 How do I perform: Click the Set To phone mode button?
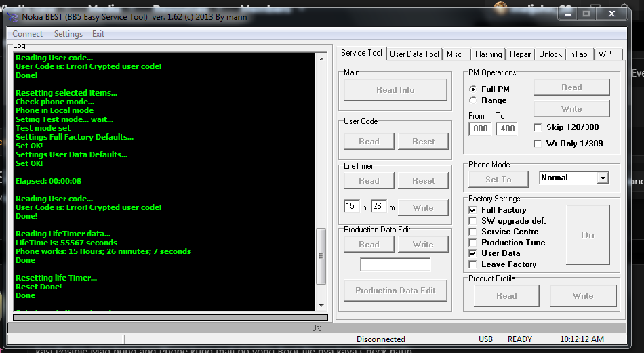click(x=498, y=179)
